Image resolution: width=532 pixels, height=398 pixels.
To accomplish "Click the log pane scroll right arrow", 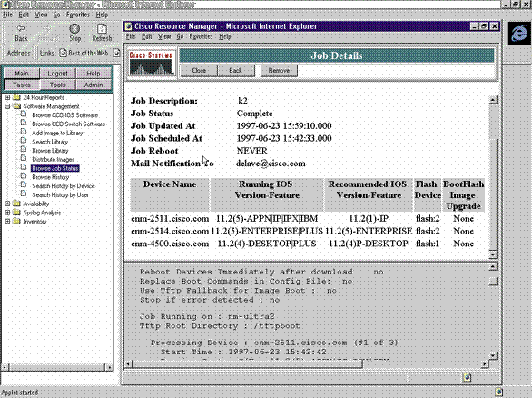I will [x=485, y=364].
